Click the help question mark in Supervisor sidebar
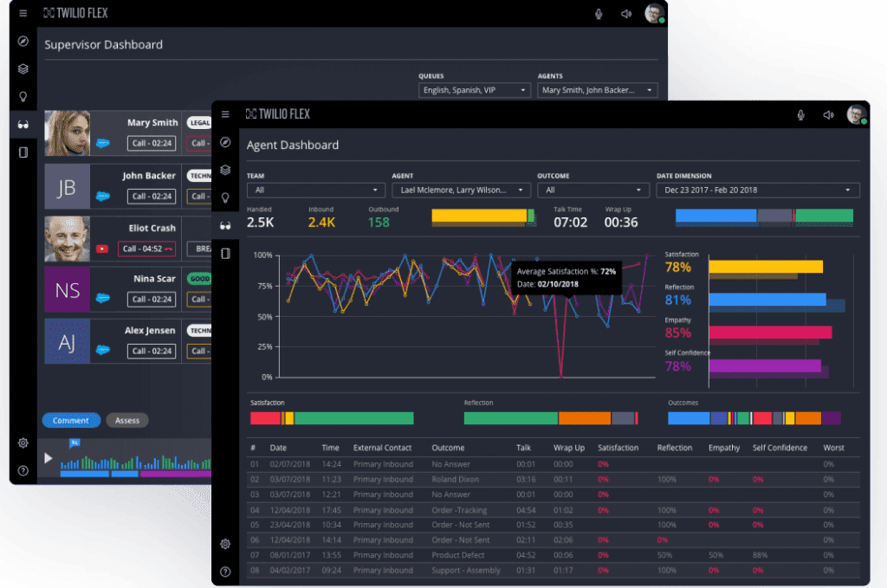887x588 pixels. point(23,471)
